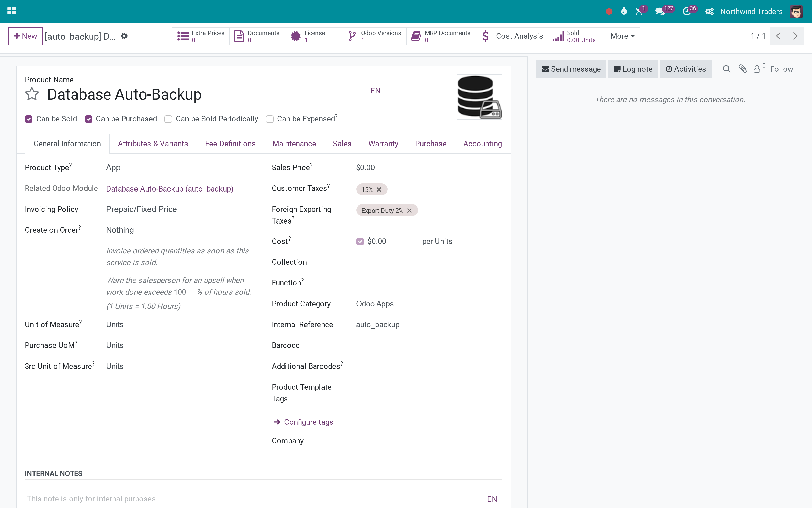Click the droplet icon in top bar
This screenshot has width=812, height=508.
tap(624, 11)
